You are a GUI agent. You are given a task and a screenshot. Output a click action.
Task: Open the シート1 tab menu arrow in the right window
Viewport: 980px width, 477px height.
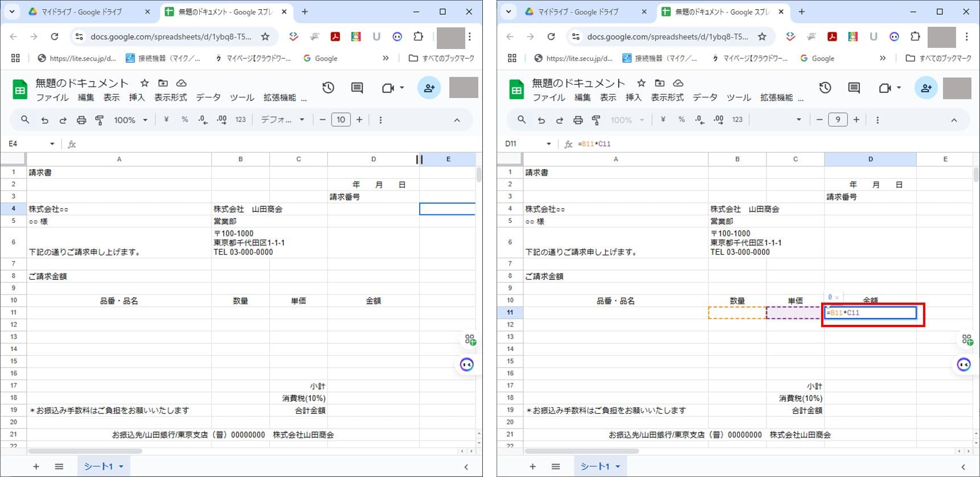pos(617,467)
